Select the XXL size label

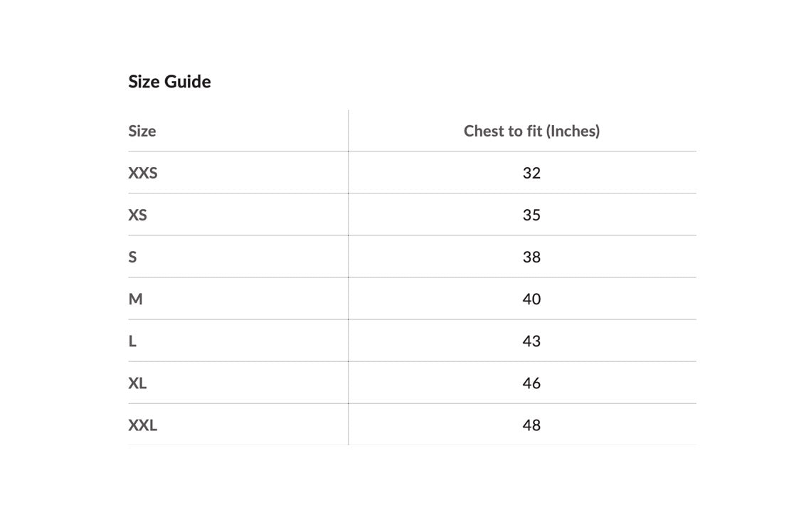(143, 425)
